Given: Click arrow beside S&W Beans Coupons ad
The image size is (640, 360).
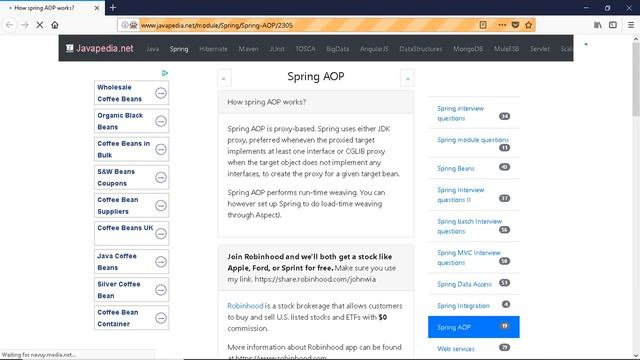Looking at the screenshot, I should click(161, 178).
